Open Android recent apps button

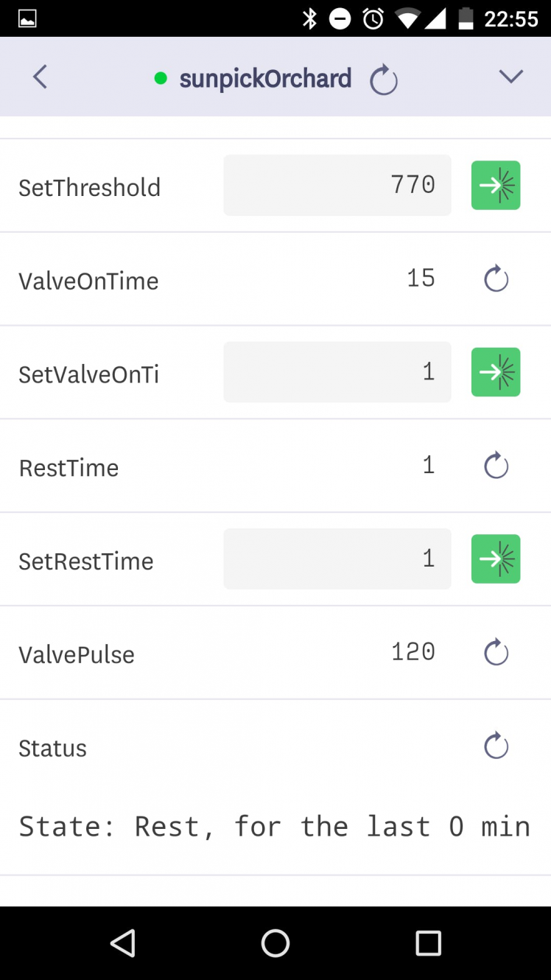point(428,942)
